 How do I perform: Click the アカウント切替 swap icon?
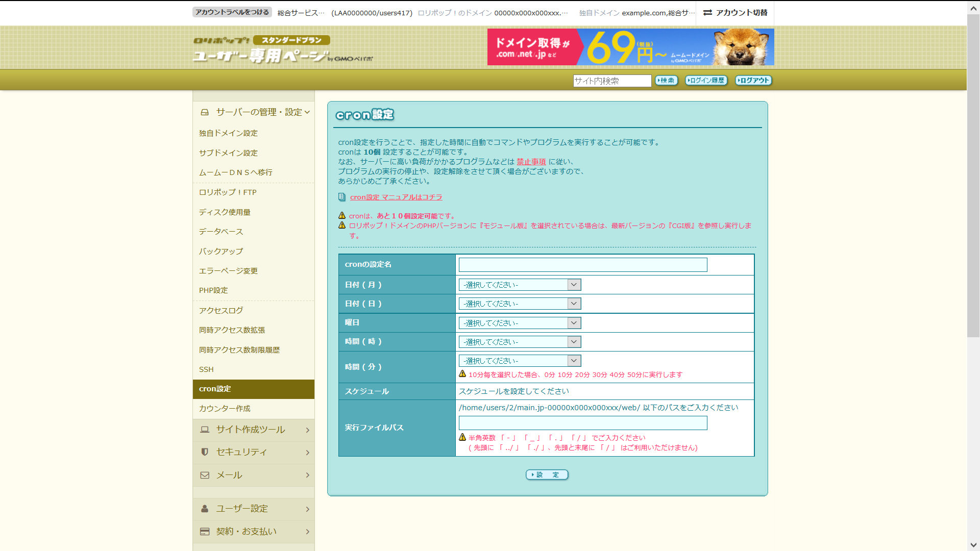(707, 13)
